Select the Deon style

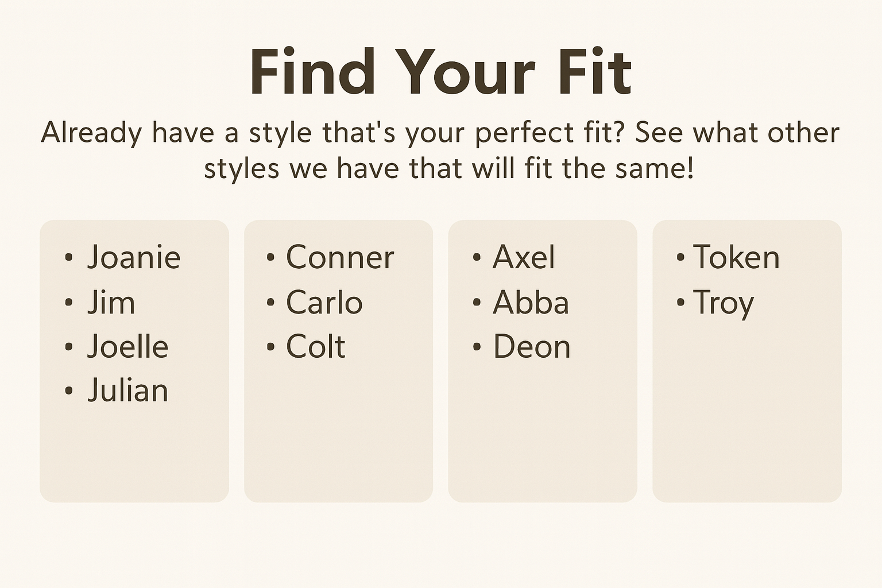point(532,346)
